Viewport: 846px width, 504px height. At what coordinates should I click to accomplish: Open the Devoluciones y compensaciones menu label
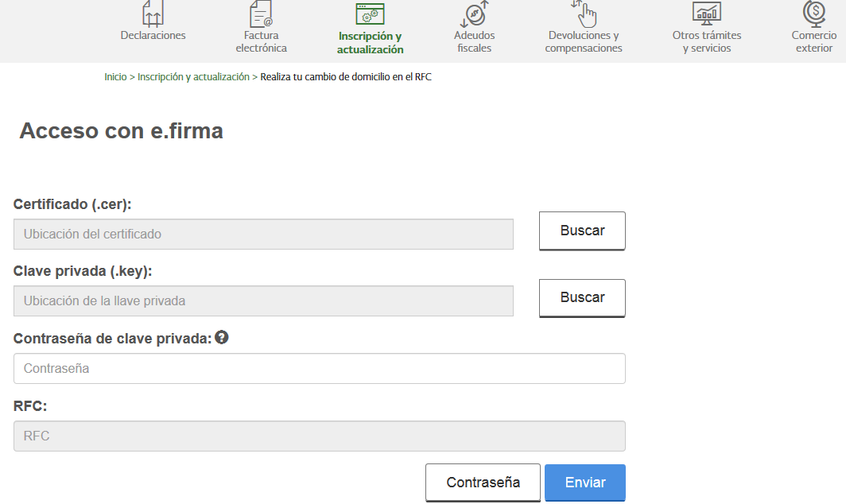point(584,41)
